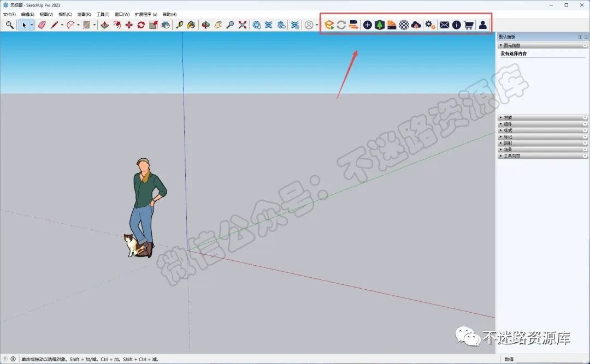Select the Offset tool

coord(117,25)
